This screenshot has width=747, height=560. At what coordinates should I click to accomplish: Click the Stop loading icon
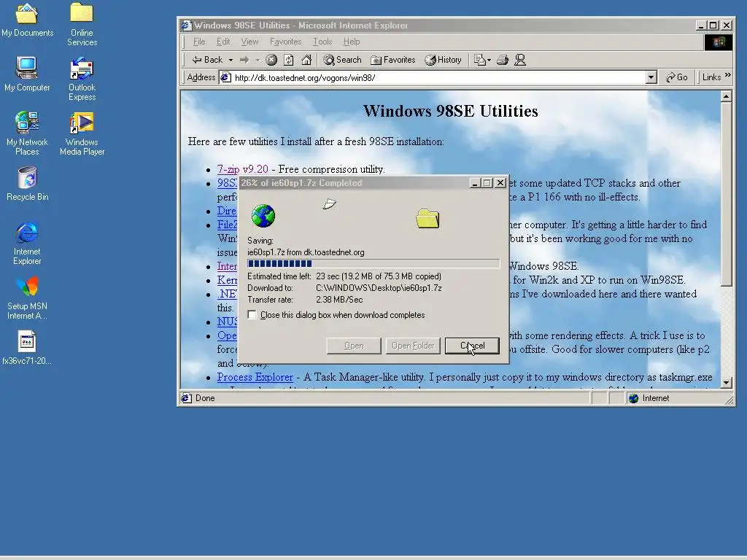(x=271, y=60)
